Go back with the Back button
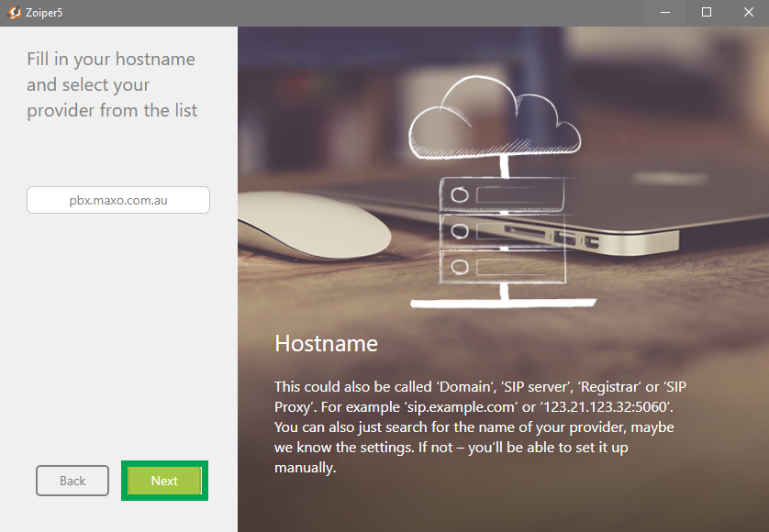 (x=72, y=481)
